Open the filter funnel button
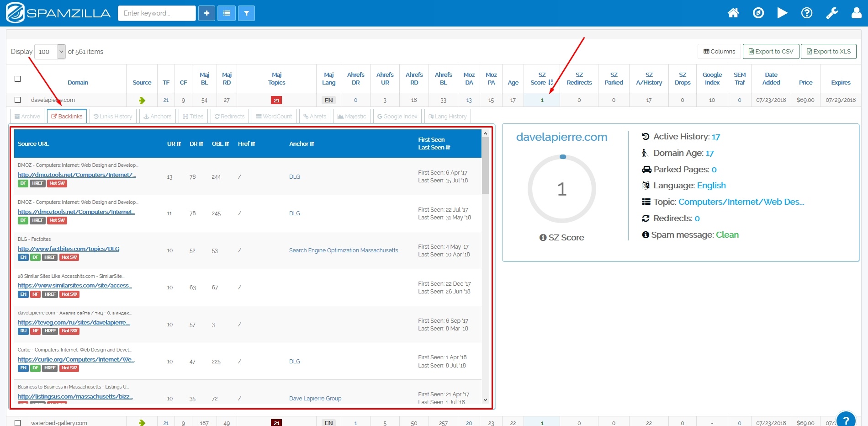Viewport: 868px width, 426px height. (x=247, y=13)
